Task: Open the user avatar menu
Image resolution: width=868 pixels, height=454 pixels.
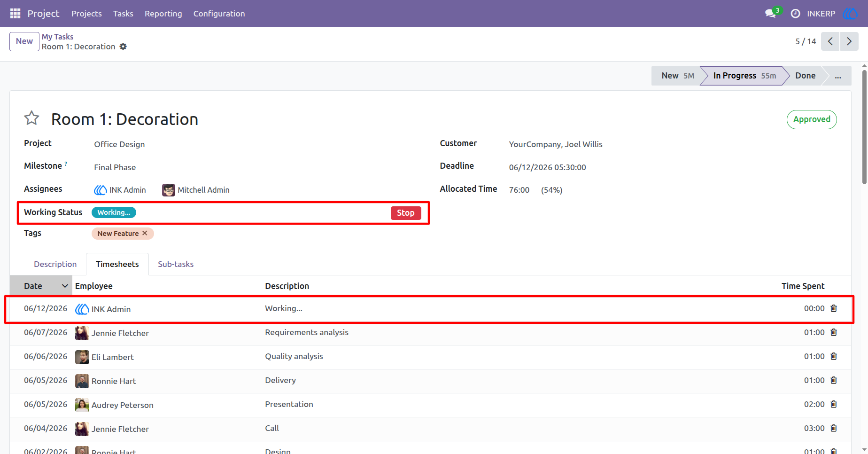Action: click(x=850, y=14)
